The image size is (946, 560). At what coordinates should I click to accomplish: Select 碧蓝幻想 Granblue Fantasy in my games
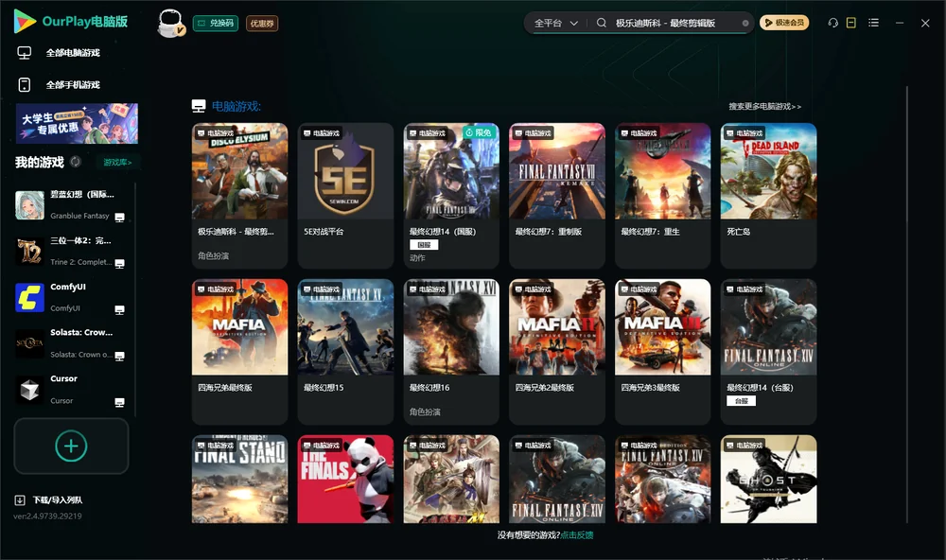tap(71, 205)
